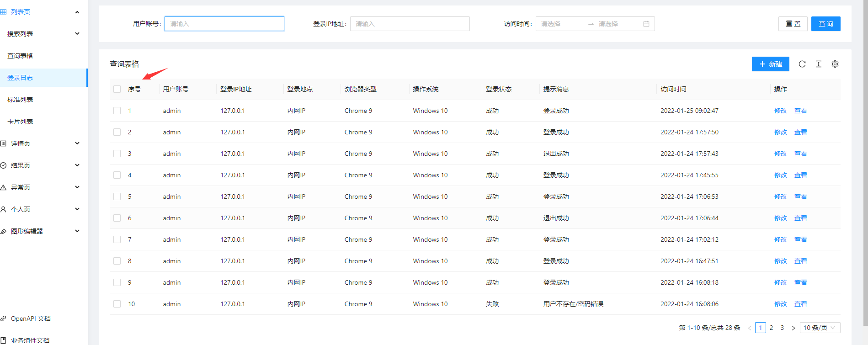Expand the 搜索列表 submenu chevron
This screenshot has width=868, height=345.
(x=77, y=33)
